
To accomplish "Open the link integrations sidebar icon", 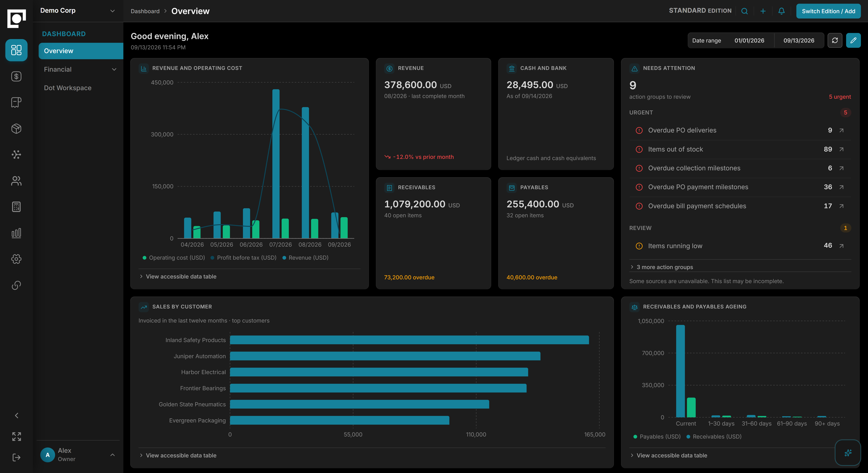I will pos(16,285).
